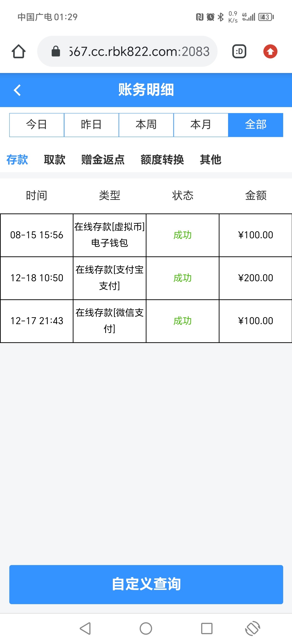Tap the red upload arrow icon
Image resolution: width=292 pixels, height=644 pixels.
coord(270,52)
